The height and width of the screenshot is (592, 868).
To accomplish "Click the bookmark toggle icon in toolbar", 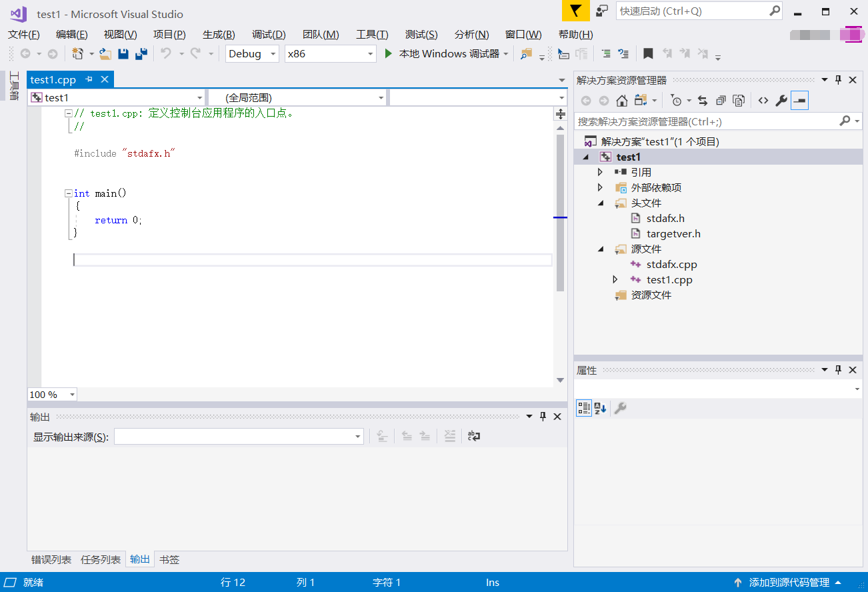I will click(648, 54).
